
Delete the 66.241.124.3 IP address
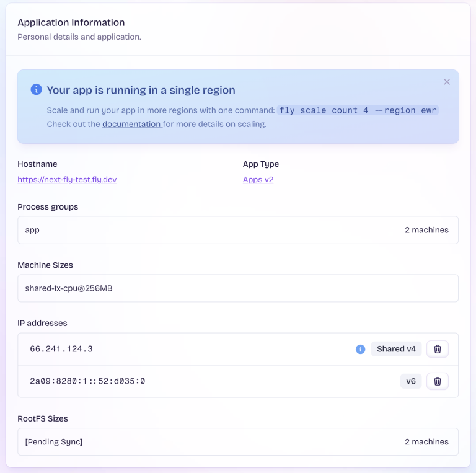click(438, 349)
